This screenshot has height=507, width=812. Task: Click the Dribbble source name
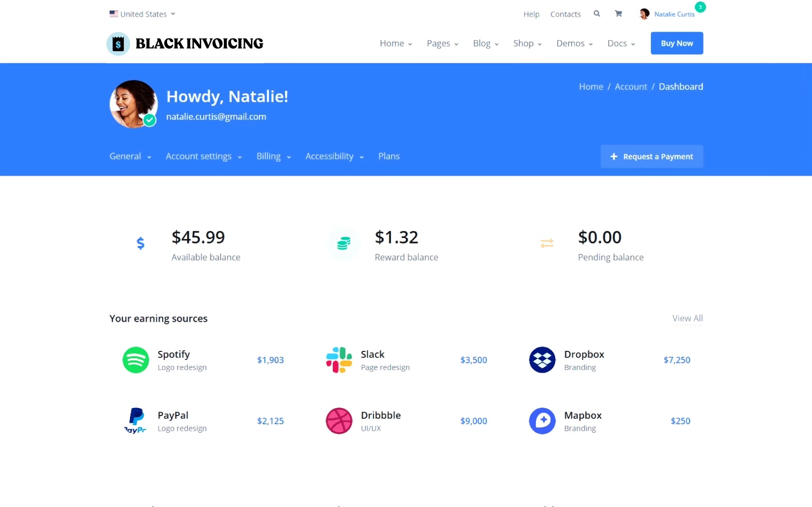[x=381, y=416]
